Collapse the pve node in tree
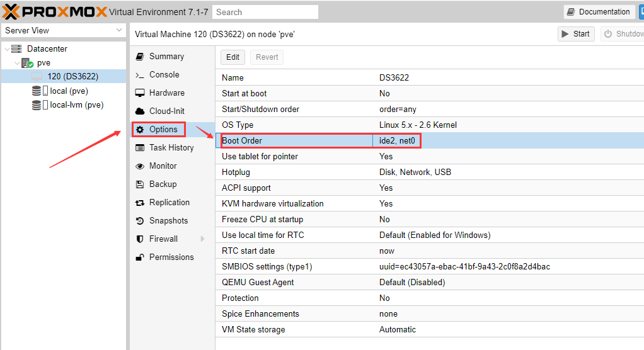 pyautogui.click(x=16, y=63)
